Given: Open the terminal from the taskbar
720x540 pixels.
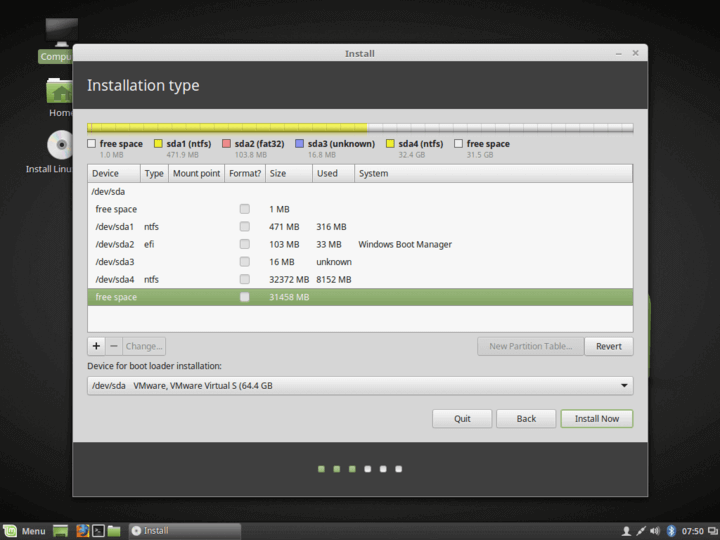Looking at the screenshot, I should coord(98,530).
